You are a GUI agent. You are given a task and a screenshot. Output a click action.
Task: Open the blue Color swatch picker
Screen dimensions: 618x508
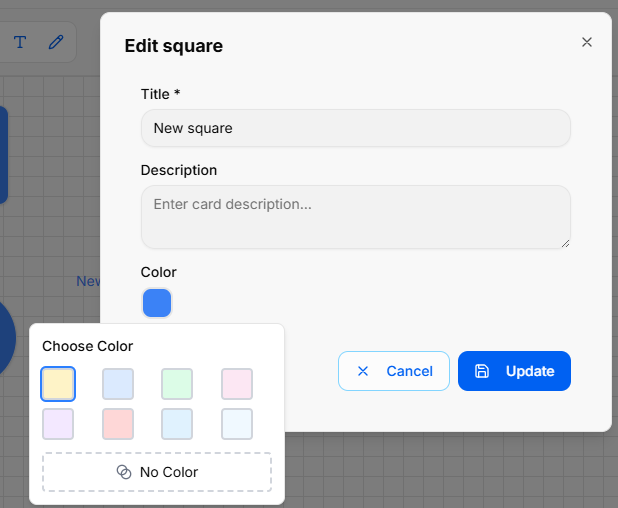coord(157,303)
